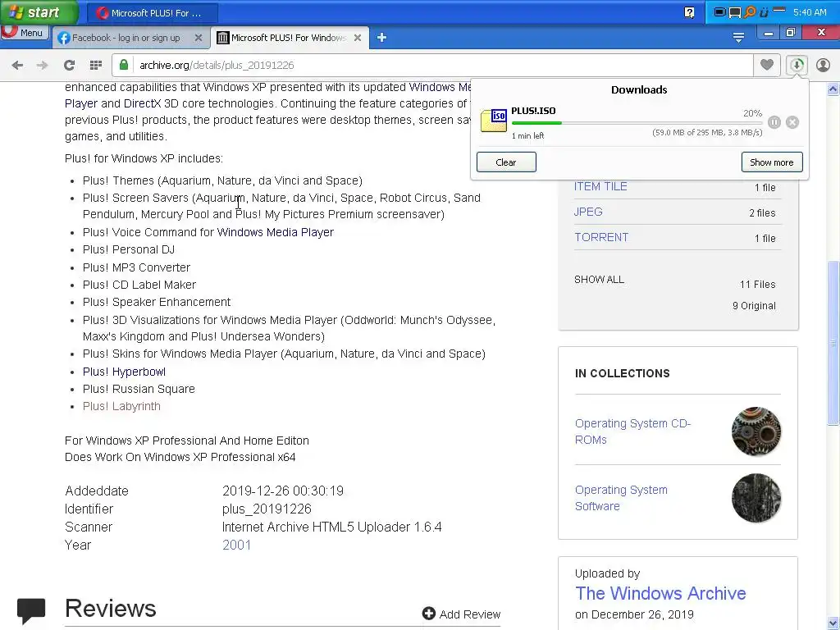Click the gears collection thumbnail
This screenshot has height=630, width=840.
coord(756,431)
